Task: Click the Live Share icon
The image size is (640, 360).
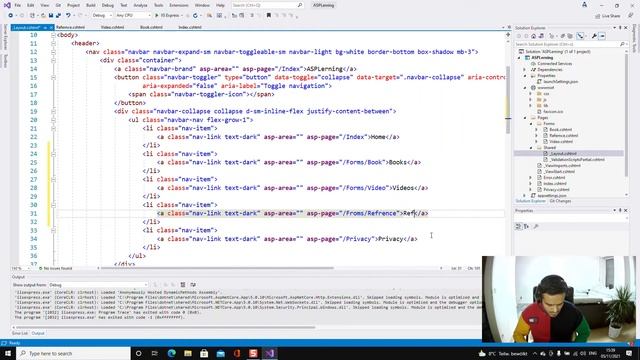Action: tap(598, 16)
